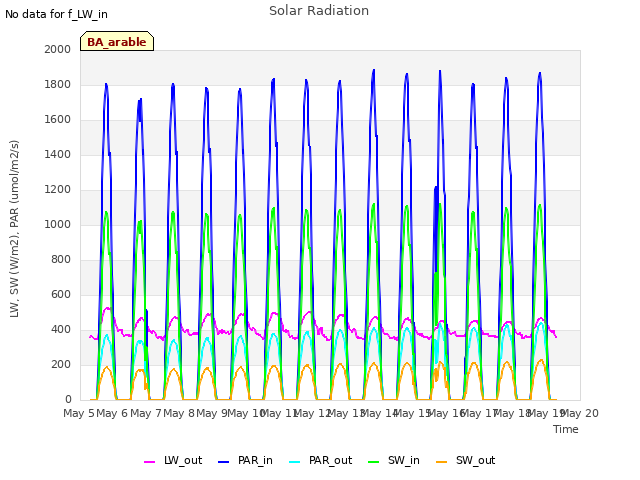Click the May 5 x-axis date label

pyautogui.click(x=79, y=413)
